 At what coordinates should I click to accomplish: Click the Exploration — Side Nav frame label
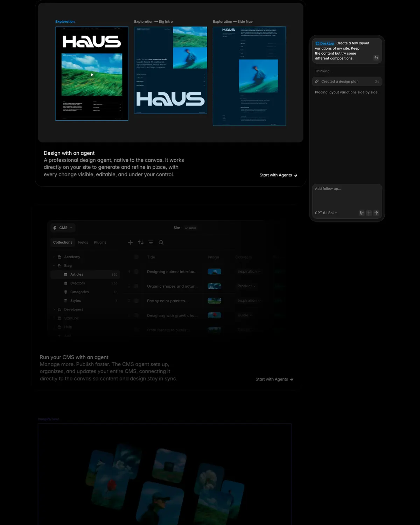click(x=233, y=22)
